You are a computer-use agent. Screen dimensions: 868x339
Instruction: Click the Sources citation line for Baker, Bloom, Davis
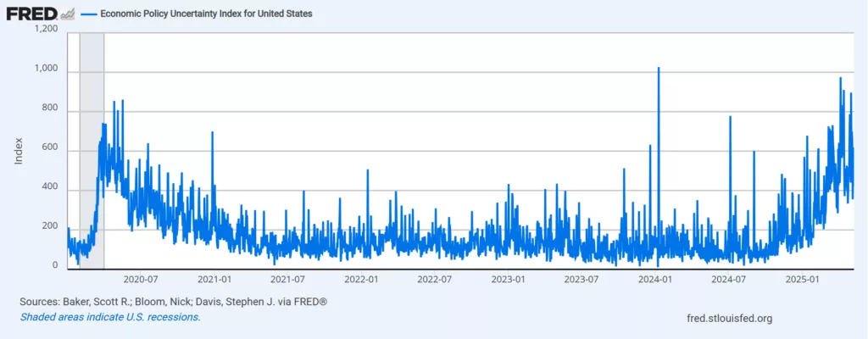[173, 302]
